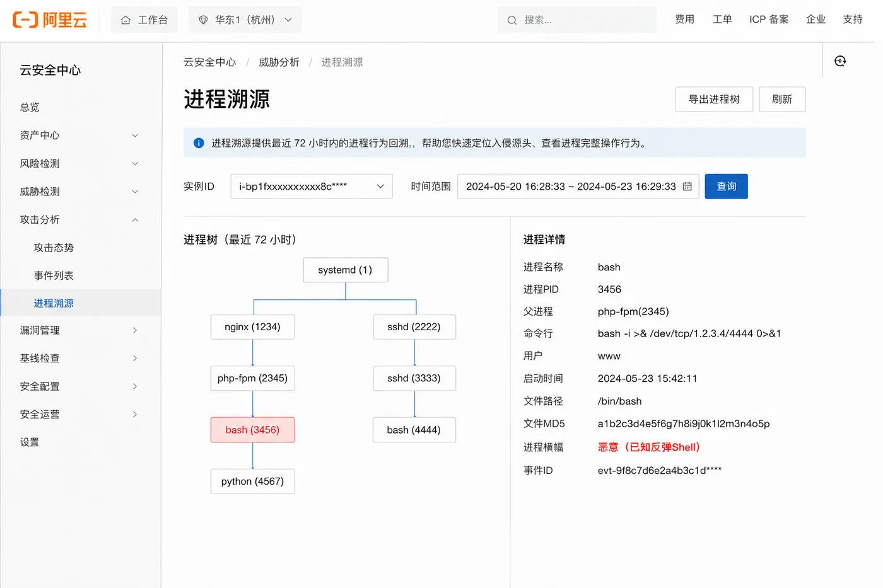Click the 云安全中心 sidebar title

click(50, 70)
